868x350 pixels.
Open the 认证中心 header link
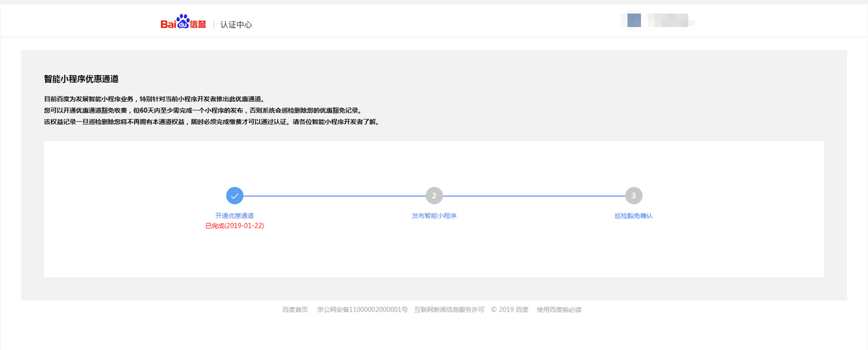coord(236,24)
